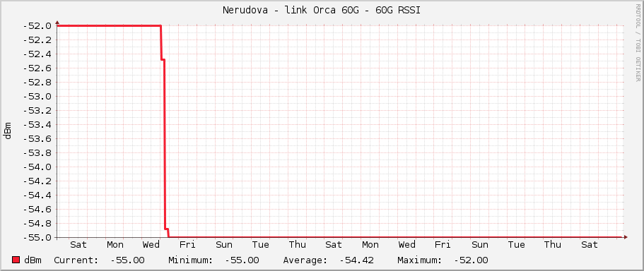Click the -53.4 y-axis tick label

pos(37,125)
